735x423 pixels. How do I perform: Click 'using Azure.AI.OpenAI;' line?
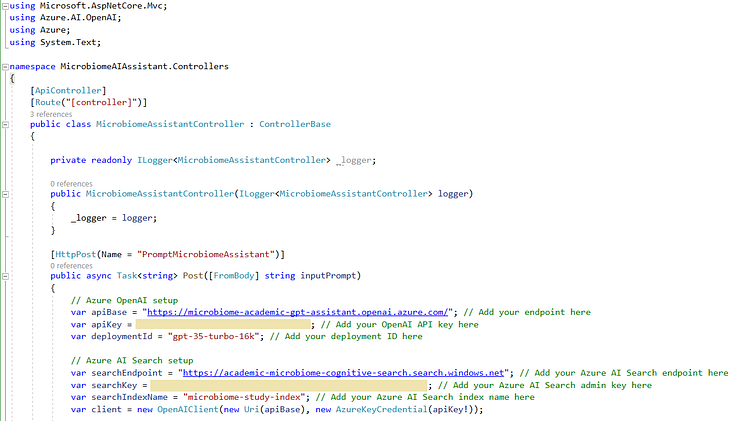[x=65, y=18]
